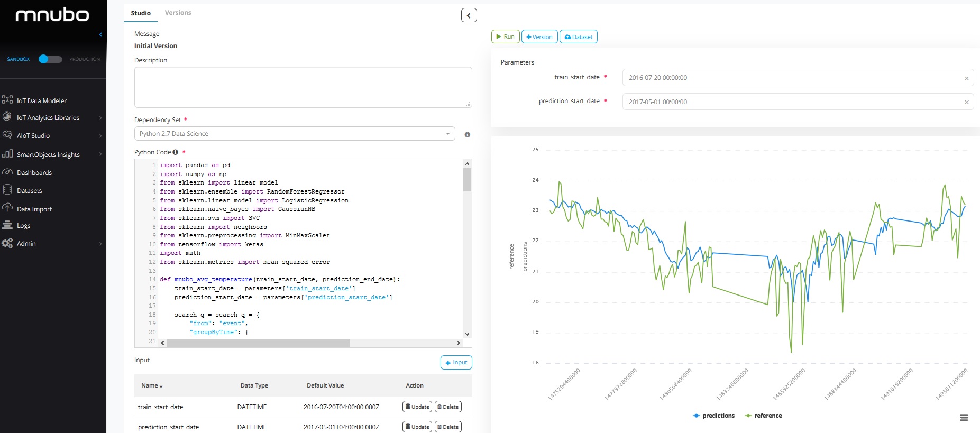Click the code editor horizontal scrollbar
Image resolution: width=980 pixels, height=433 pixels.
(259, 343)
